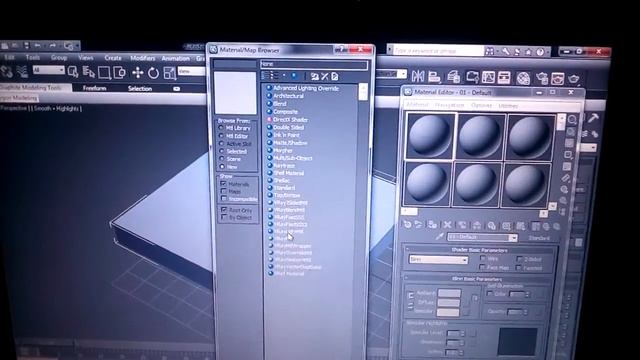Select the Active Slot radio button

pos(221,143)
